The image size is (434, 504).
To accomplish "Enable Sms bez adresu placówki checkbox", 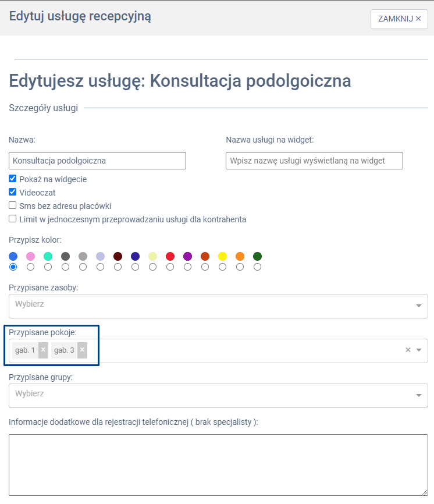I will (x=13, y=205).
